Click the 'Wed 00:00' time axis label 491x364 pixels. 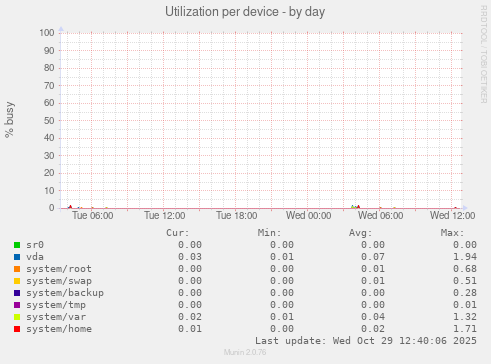tap(309, 216)
